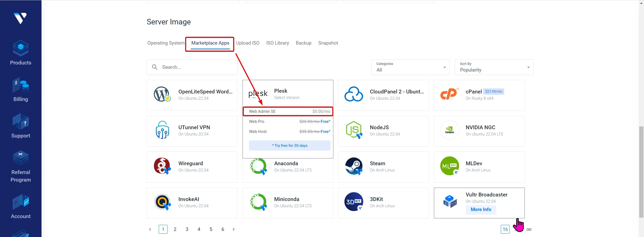Switch to the Snapshot tab
This screenshot has width=644, height=237.
click(328, 43)
